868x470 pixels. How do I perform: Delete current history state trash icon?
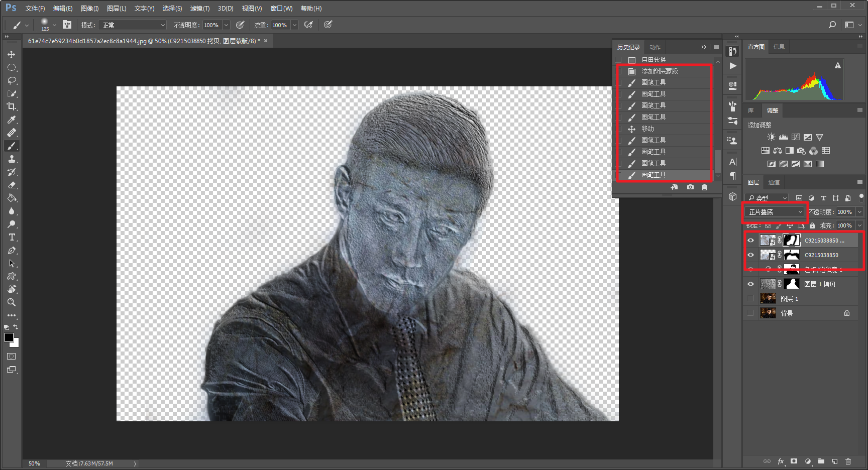(704, 187)
